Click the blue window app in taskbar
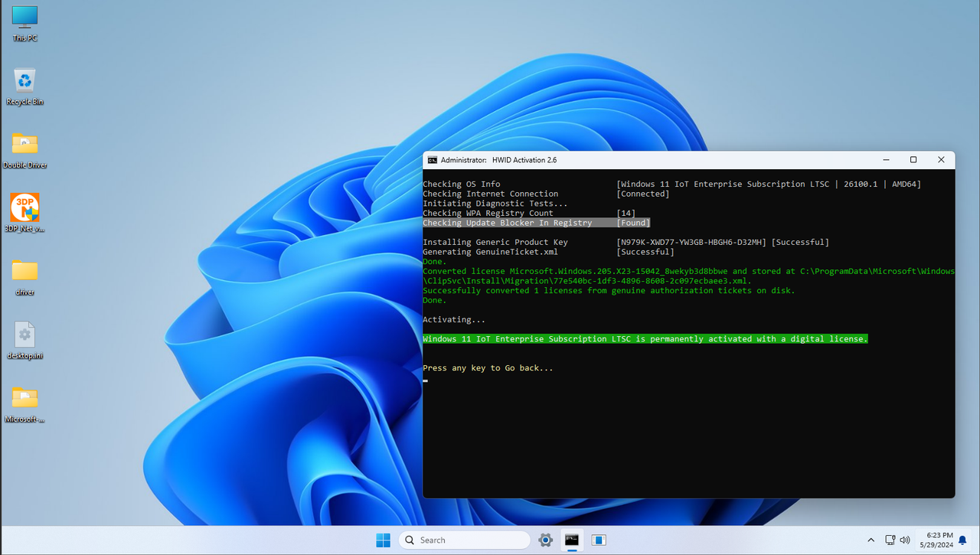 (599, 540)
